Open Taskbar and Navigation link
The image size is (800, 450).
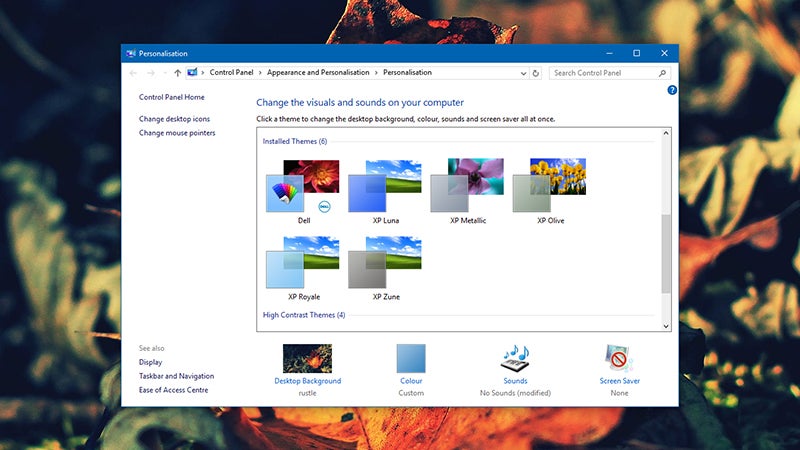(x=177, y=376)
